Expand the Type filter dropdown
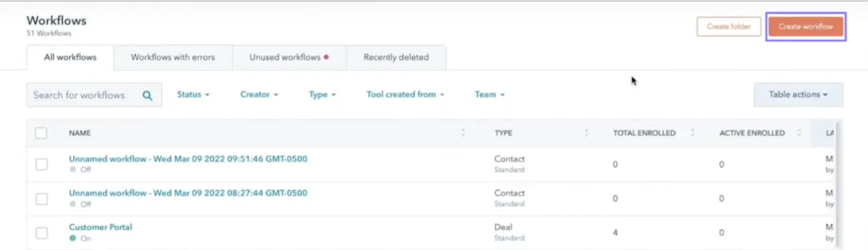Viewport: 868px width, 250px height. (322, 95)
